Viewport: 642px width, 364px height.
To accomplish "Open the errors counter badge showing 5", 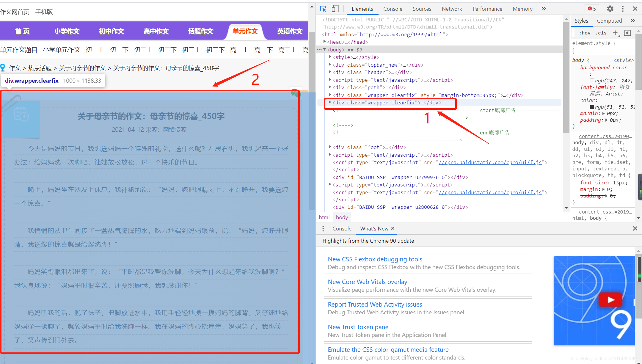I will point(592,9).
